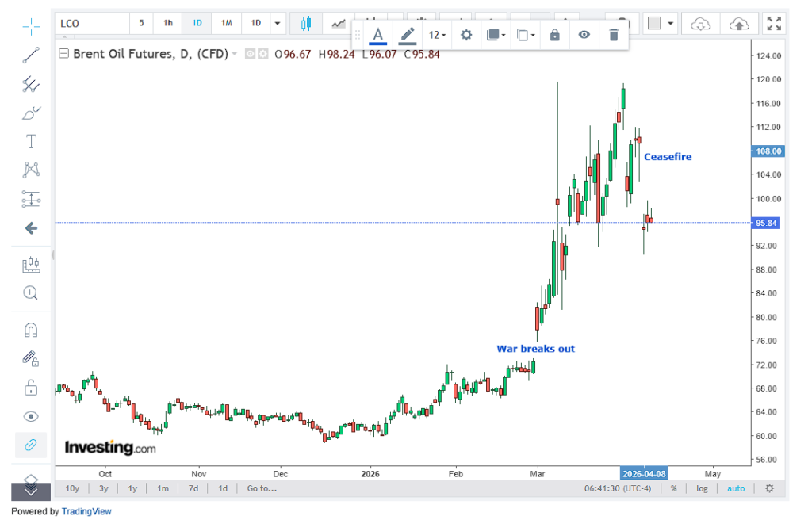
Task: Select the 1M timeframe tab
Action: point(225,23)
